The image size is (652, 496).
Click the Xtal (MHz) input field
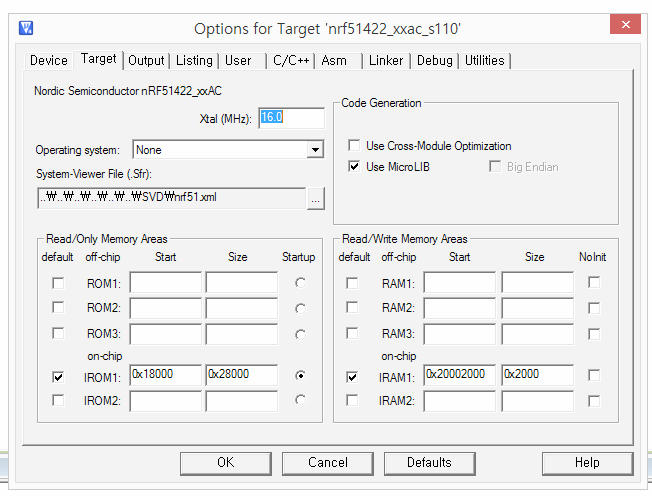point(291,118)
